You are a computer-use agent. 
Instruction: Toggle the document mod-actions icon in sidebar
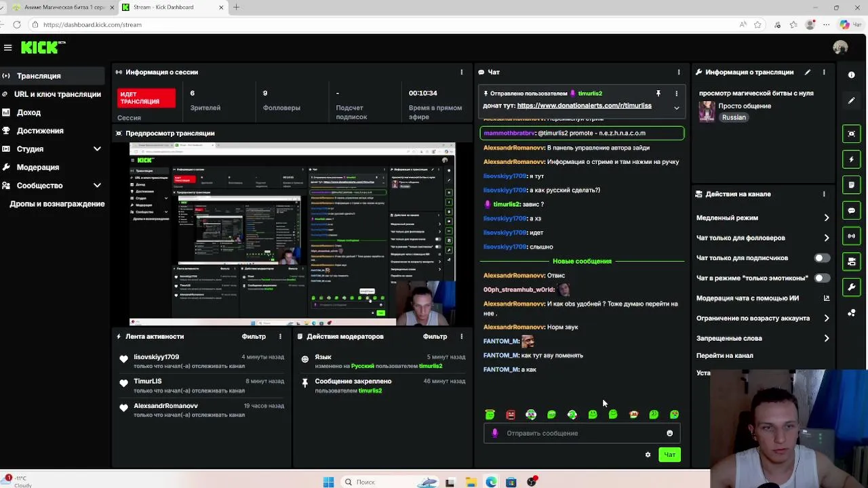coord(852,185)
